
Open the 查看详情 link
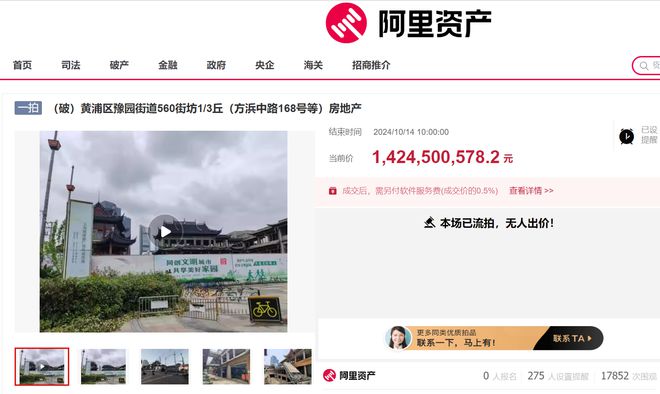[x=531, y=191]
